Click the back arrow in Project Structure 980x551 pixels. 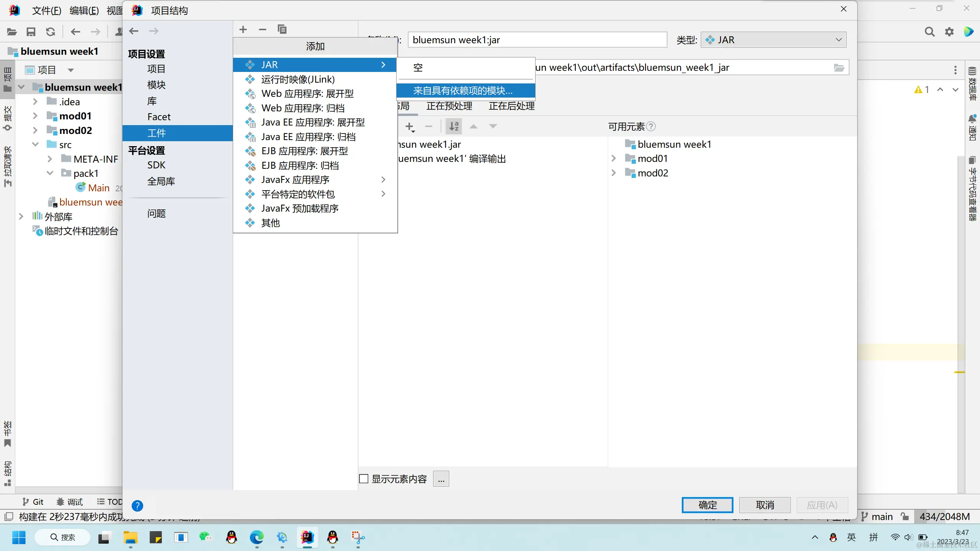pyautogui.click(x=134, y=31)
